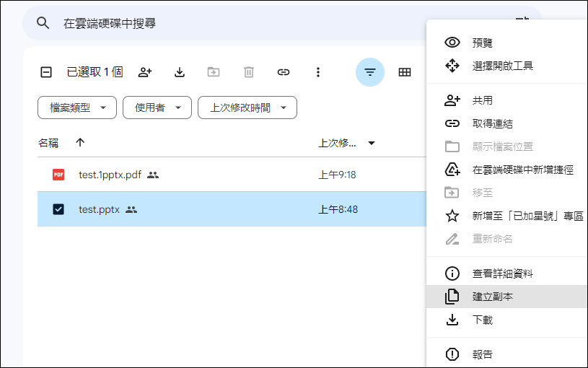Click the 重新命名 menu entry
Screen dimensions: 588x368
507,239
